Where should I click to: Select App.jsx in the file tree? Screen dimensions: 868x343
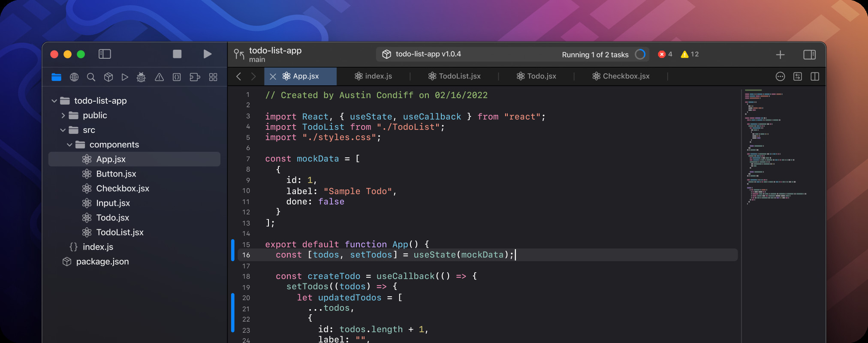[x=134, y=159]
